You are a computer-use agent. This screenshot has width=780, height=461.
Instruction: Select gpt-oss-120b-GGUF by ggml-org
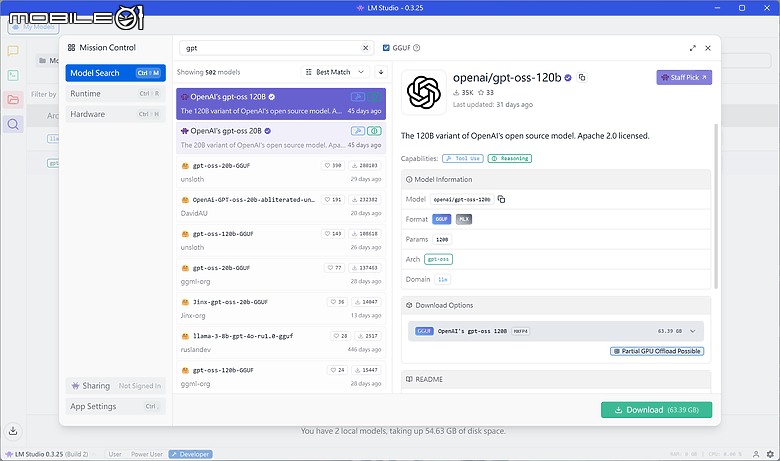coord(281,376)
